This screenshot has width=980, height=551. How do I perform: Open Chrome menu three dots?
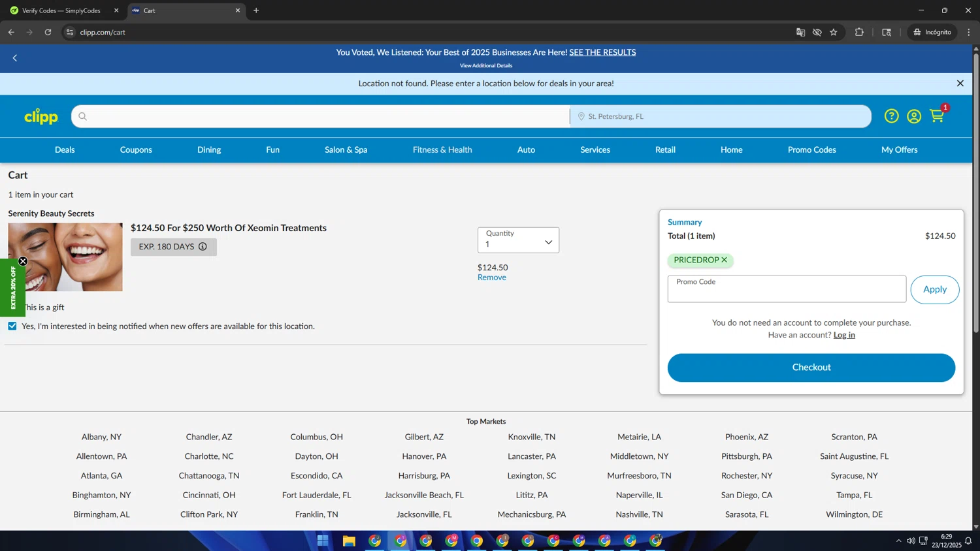pos(969,32)
